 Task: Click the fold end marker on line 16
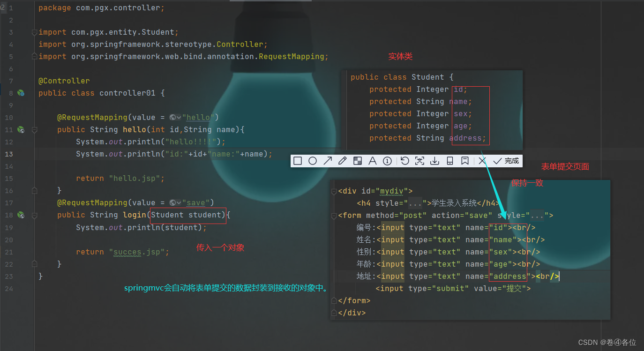[x=34, y=191]
